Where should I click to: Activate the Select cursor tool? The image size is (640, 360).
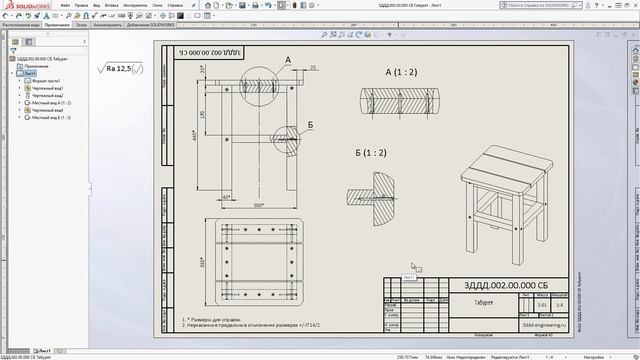(281, 5)
